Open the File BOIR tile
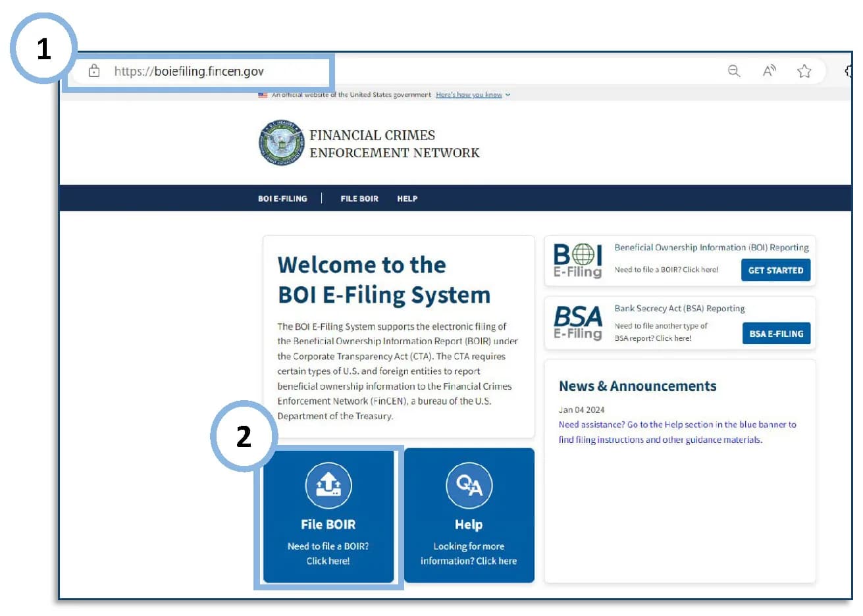 (328, 517)
